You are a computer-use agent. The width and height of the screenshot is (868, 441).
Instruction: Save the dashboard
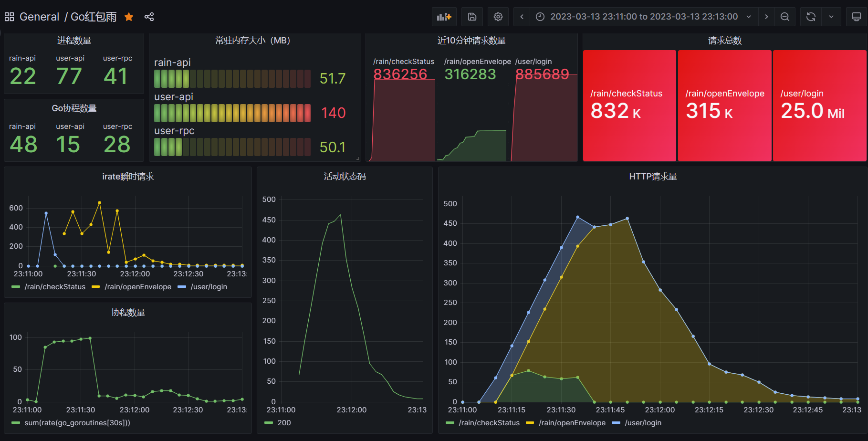[472, 17]
